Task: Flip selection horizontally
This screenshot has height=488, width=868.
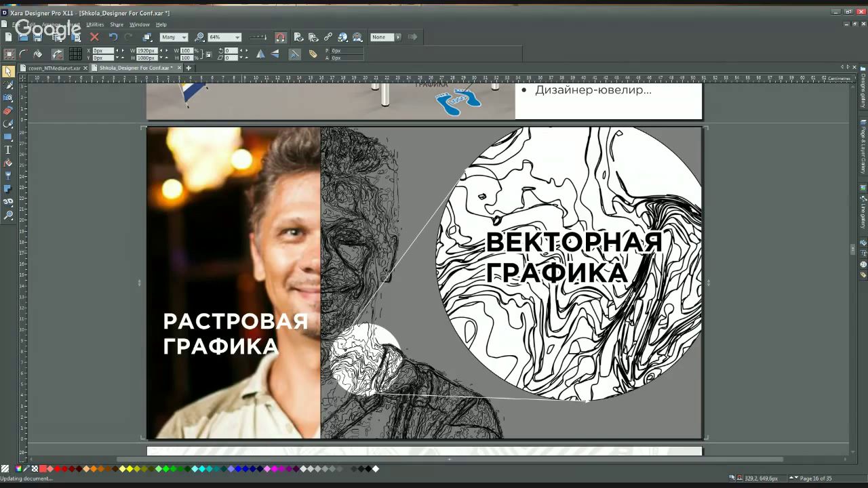Action: pos(260,54)
